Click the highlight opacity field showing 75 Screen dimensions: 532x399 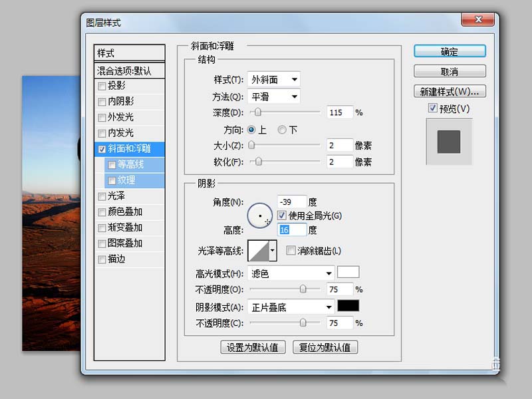[x=340, y=289]
